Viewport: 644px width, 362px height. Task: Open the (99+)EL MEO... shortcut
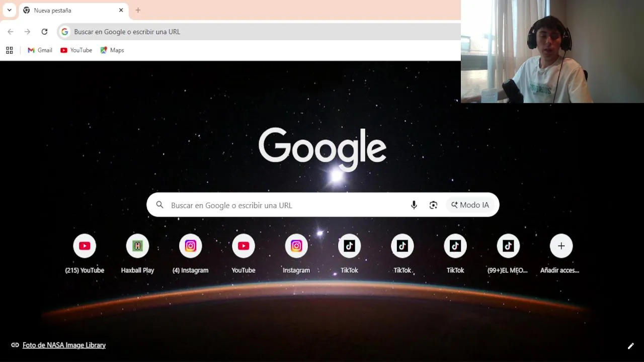pyautogui.click(x=508, y=253)
